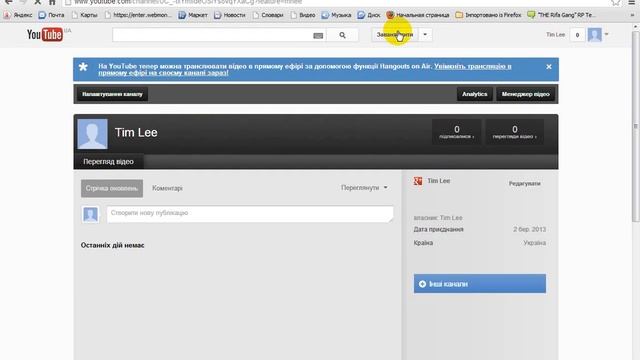The width and height of the screenshot is (640, 360).
Task: Show more bookmarks via the chevron
Action: pos(632,15)
